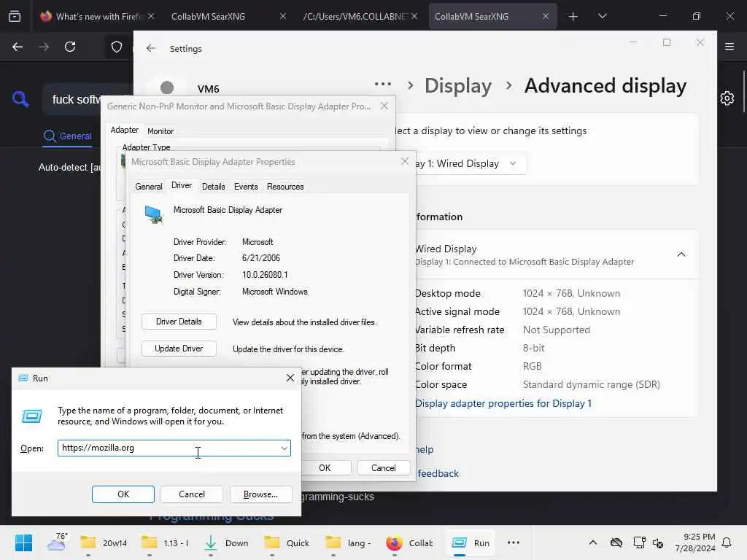The width and height of the screenshot is (747, 560).
Task: Open the Resources tab
Action: pos(285,187)
